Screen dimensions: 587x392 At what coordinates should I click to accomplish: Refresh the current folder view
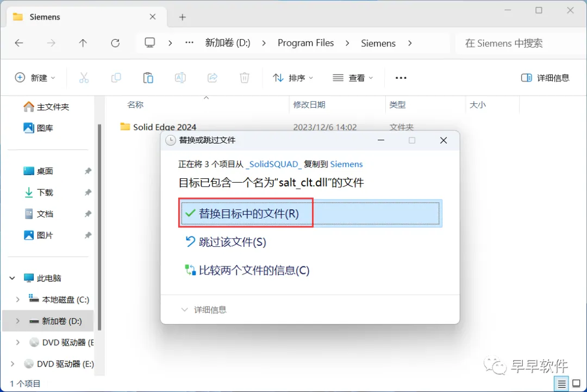(x=115, y=43)
